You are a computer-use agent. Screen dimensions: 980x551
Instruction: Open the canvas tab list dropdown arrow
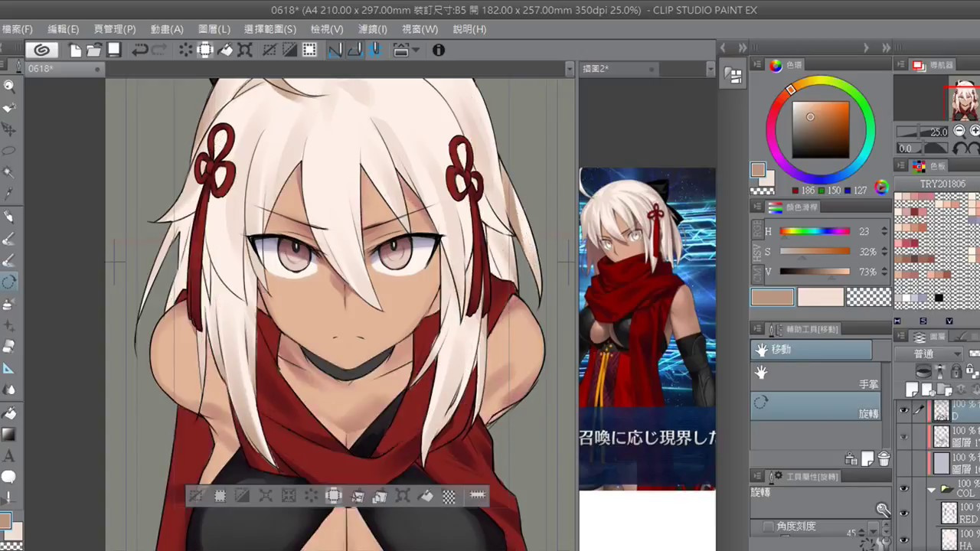[x=569, y=69]
